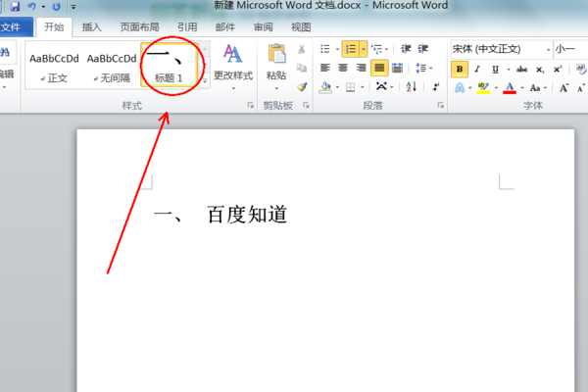Open the 粘贴 options dropdown arrow
This screenshot has height=392, width=588.
(x=276, y=88)
